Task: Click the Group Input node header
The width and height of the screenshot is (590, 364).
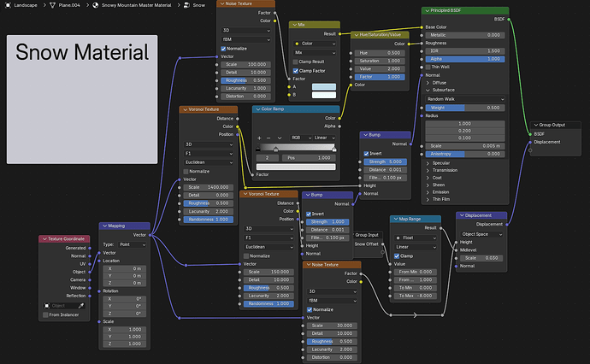Action: click(367, 235)
